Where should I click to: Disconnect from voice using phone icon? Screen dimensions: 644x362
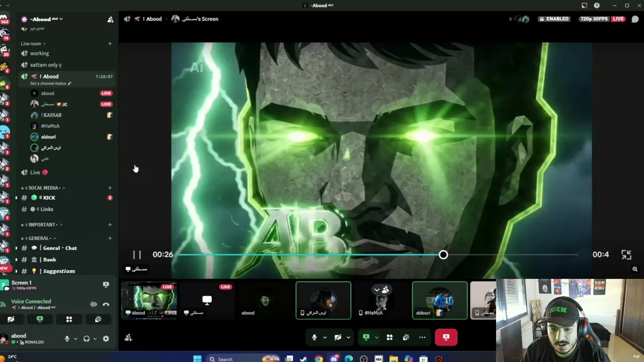106,304
